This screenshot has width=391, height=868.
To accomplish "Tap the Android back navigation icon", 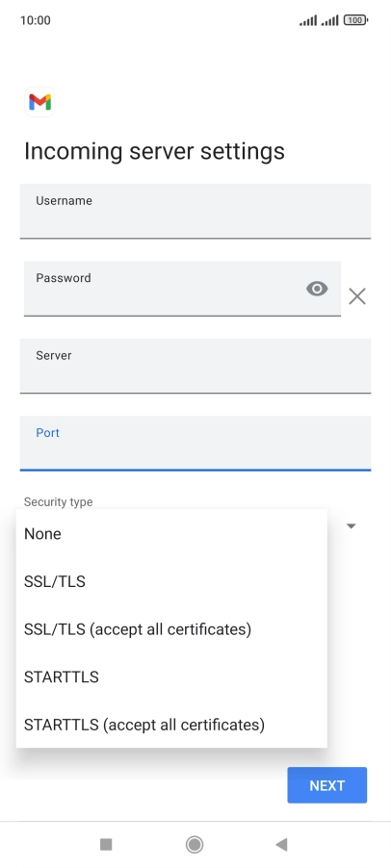I will 281,844.
